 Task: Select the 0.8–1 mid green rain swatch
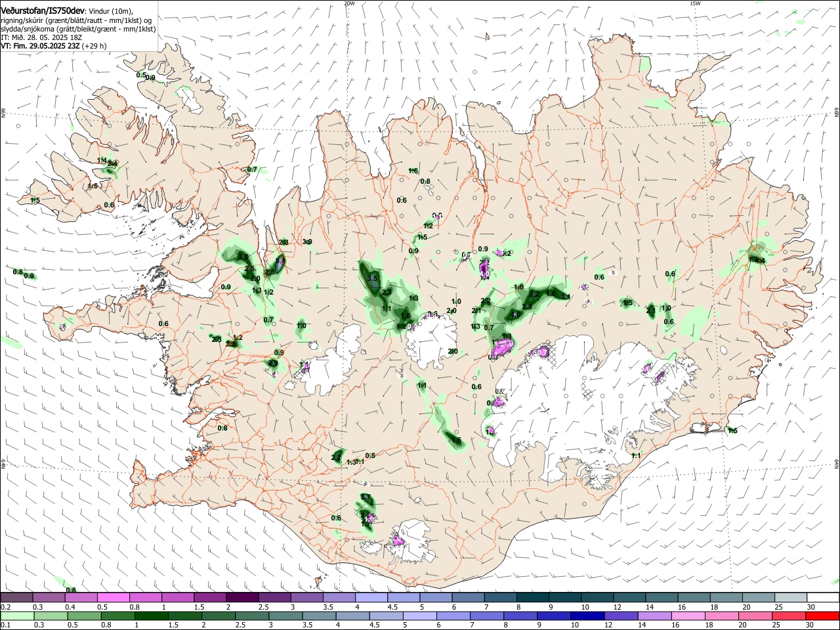(117, 616)
